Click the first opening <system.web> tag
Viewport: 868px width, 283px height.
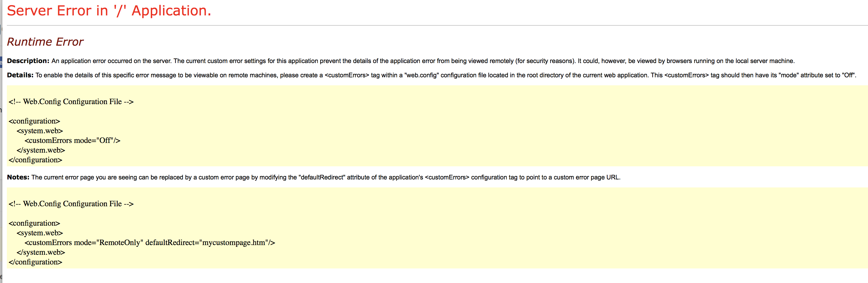(40, 131)
